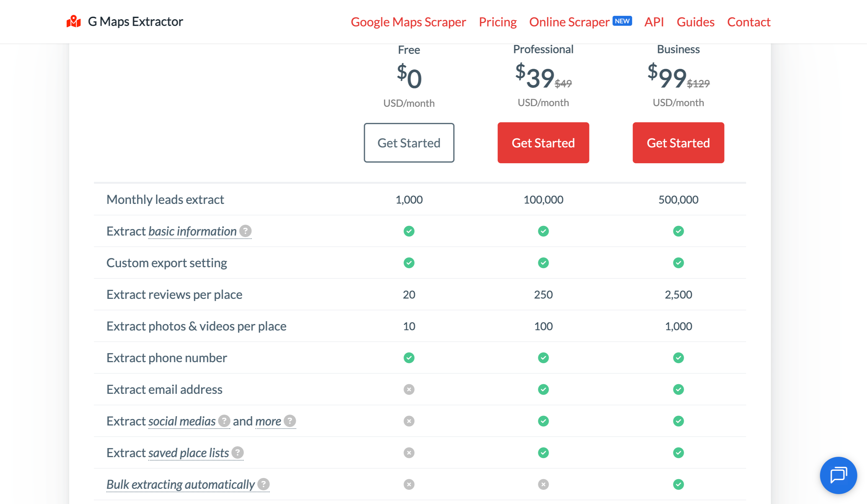
Task: Click the 100 photos value for Professional
Action: point(543,326)
